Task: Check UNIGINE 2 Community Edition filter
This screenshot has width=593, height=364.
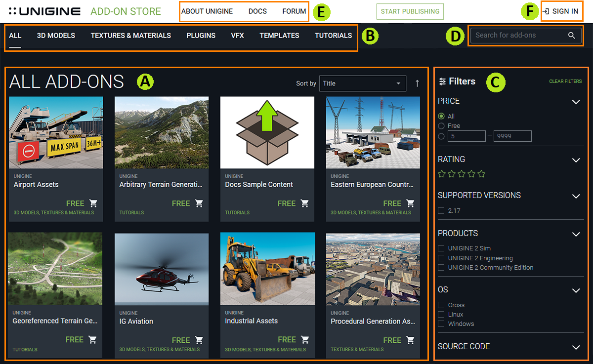Action: (441, 267)
